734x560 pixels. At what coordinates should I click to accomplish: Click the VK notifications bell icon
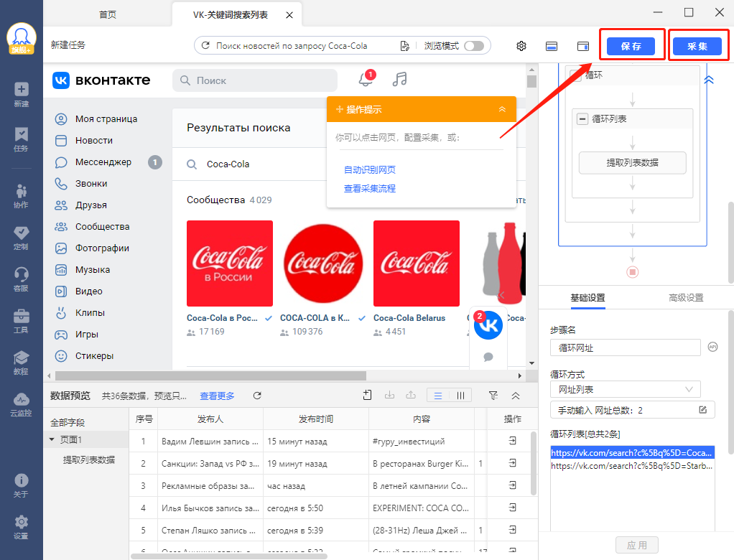point(366,78)
